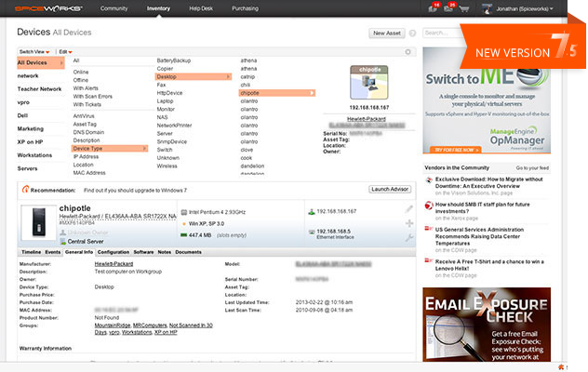Click the chipotle desktop device thumbnail
The height and width of the screenshot is (372, 588).
pos(369,82)
